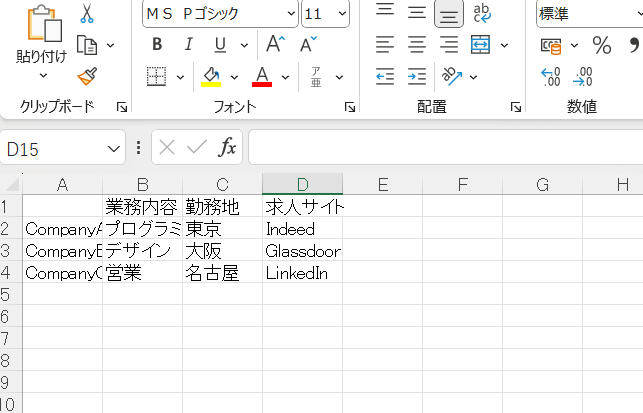Cut selection with the scissors icon
This screenshot has height=413, width=643.
pyautogui.click(x=87, y=13)
